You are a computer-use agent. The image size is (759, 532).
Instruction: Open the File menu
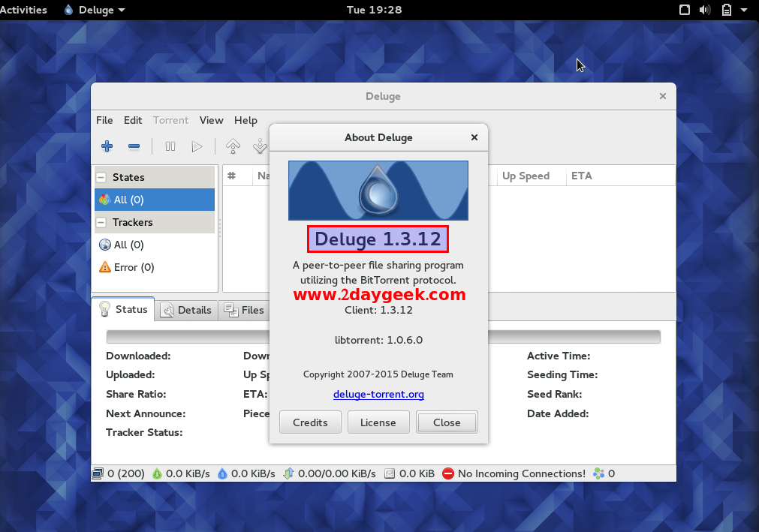point(104,120)
